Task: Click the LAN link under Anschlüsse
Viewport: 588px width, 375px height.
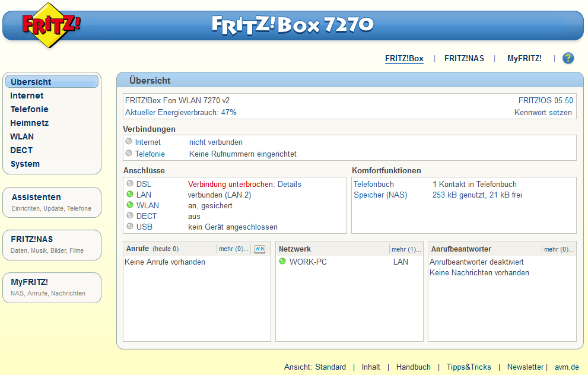Action: 144,195
